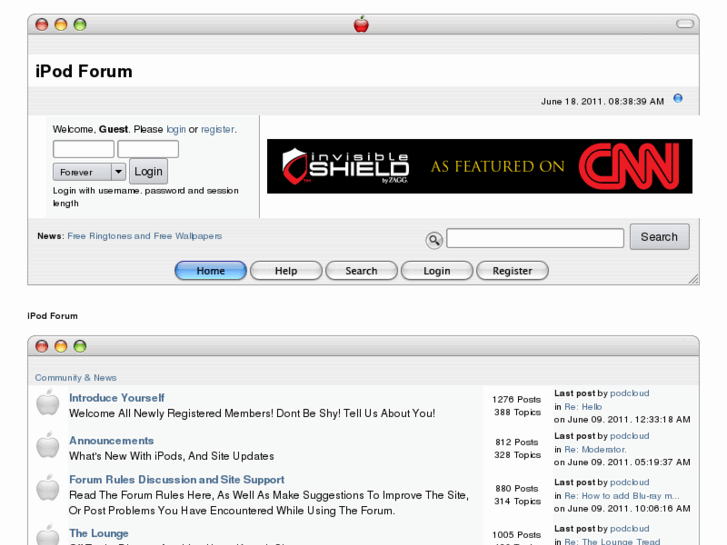Click apple icon beside Forum Rules Discussion

click(x=48, y=488)
